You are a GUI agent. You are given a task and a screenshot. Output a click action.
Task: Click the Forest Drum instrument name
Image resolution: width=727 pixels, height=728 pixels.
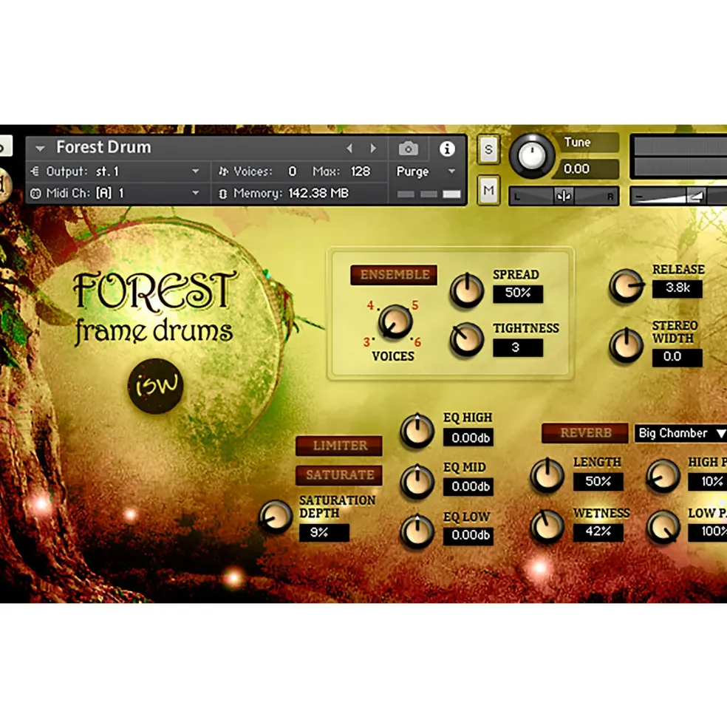(103, 147)
